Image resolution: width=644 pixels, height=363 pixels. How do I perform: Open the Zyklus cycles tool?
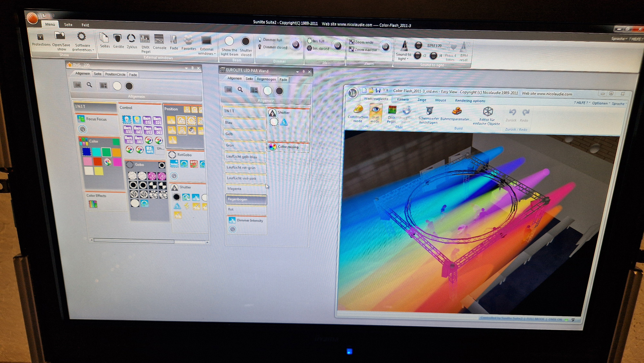tap(131, 39)
